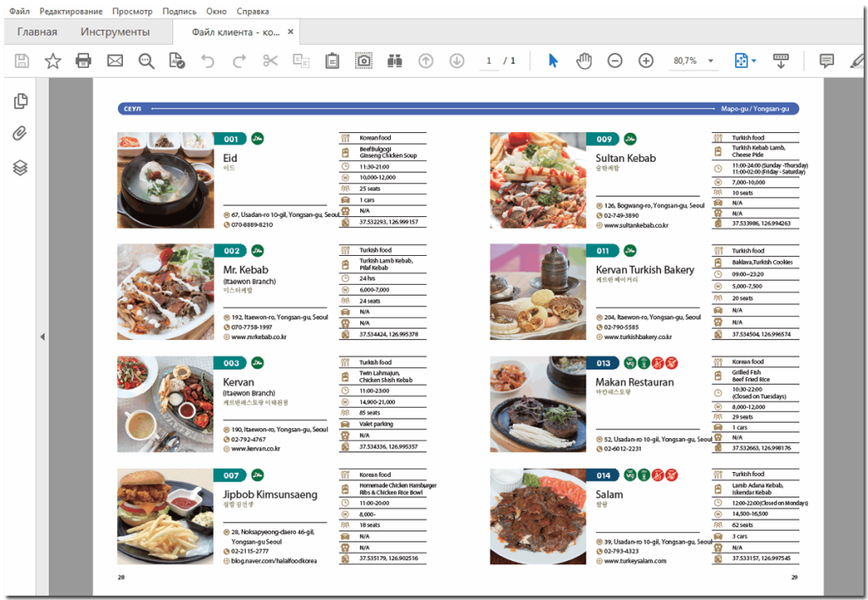
Task: Zoom in with the plus button
Action: pos(646,61)
